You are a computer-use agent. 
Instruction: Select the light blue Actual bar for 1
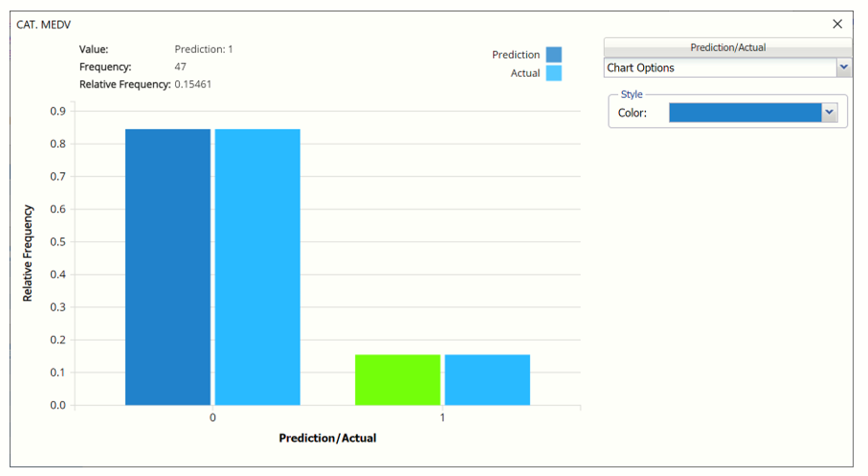pyautogui.click(x=487, y=379)
